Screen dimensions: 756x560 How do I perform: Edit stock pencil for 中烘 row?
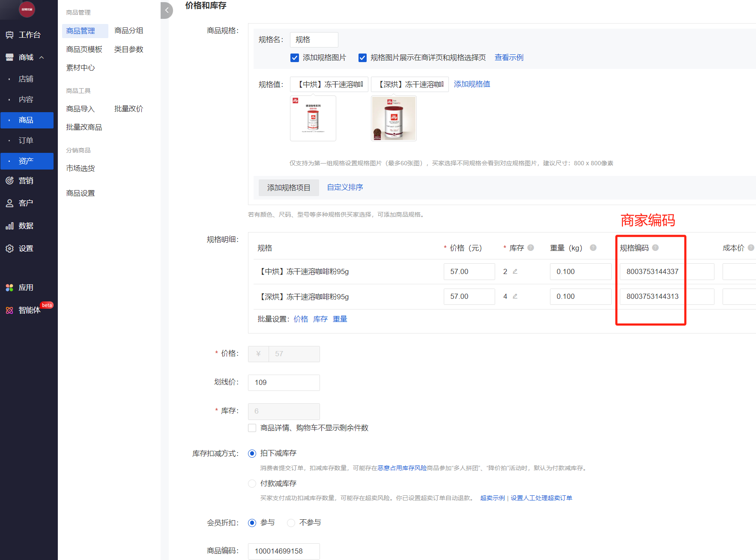coord(515,271)
